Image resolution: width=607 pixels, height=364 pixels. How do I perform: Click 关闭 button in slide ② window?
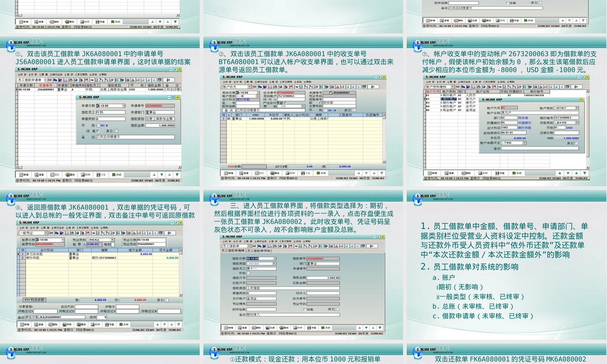click(321, 173)
